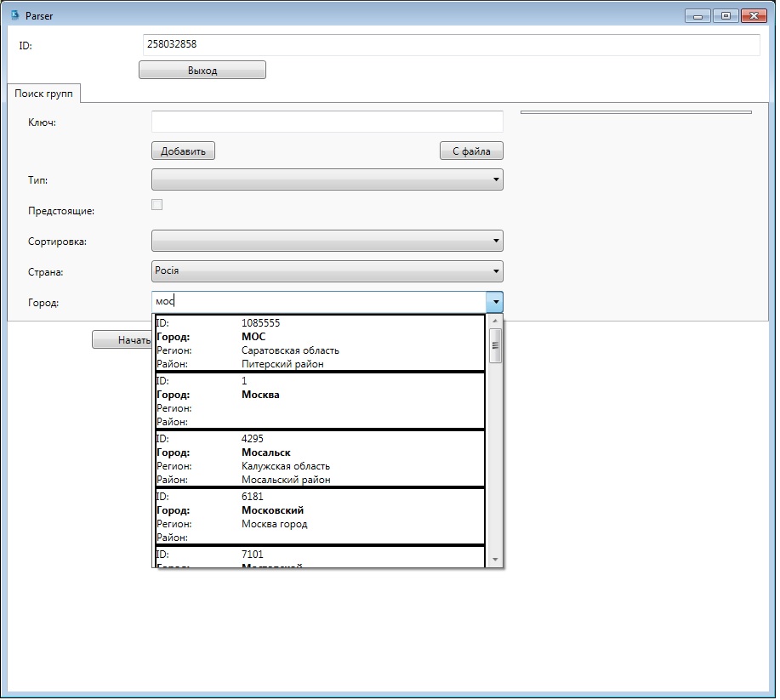Pick Московский city with ID 6181
This screenshot has height=700, width=780.
point(319,516)
